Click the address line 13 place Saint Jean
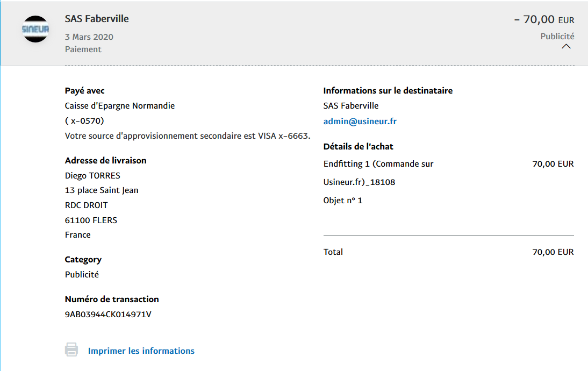588x371 pixels. coord(102,190)
